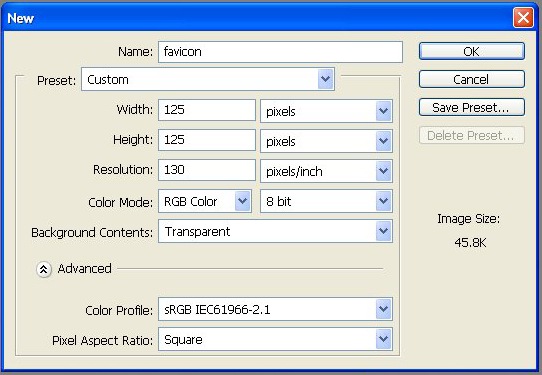Click the Advanced label text
Screen dimensions: 542x375
click(x=84, y=269)
